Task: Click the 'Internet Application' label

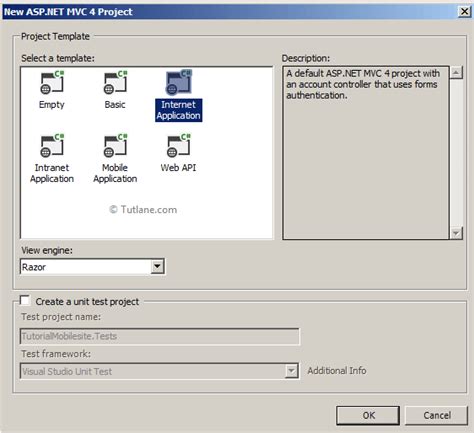Action: point(178,110)
